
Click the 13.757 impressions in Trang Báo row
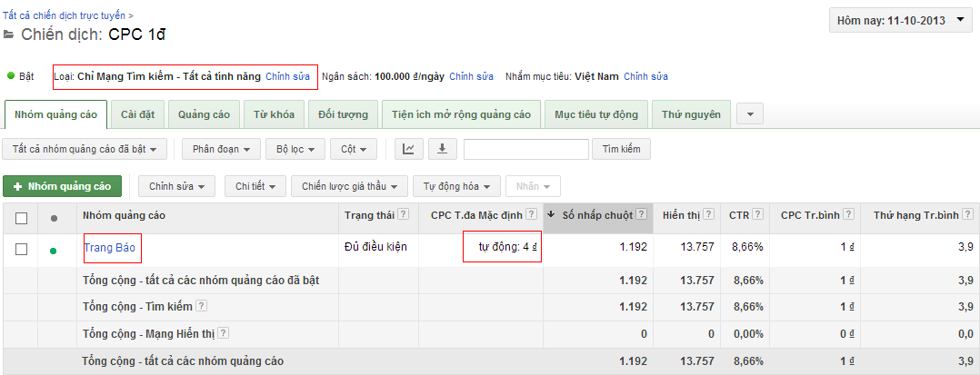697,247
